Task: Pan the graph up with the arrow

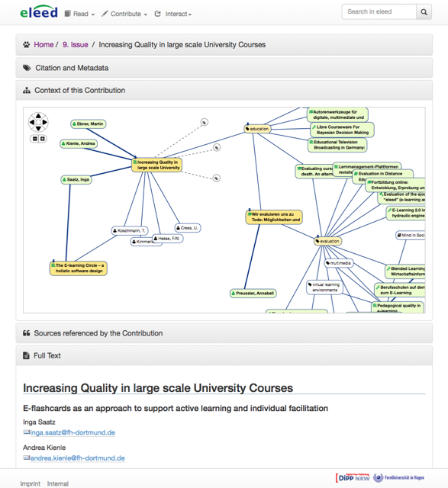Action: [38, 116]
